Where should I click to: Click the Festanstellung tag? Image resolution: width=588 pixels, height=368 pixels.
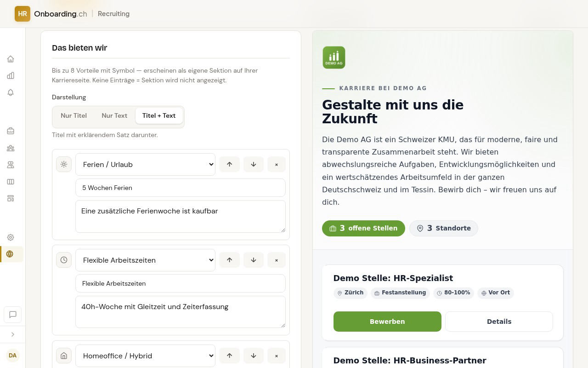pos(400,293)
